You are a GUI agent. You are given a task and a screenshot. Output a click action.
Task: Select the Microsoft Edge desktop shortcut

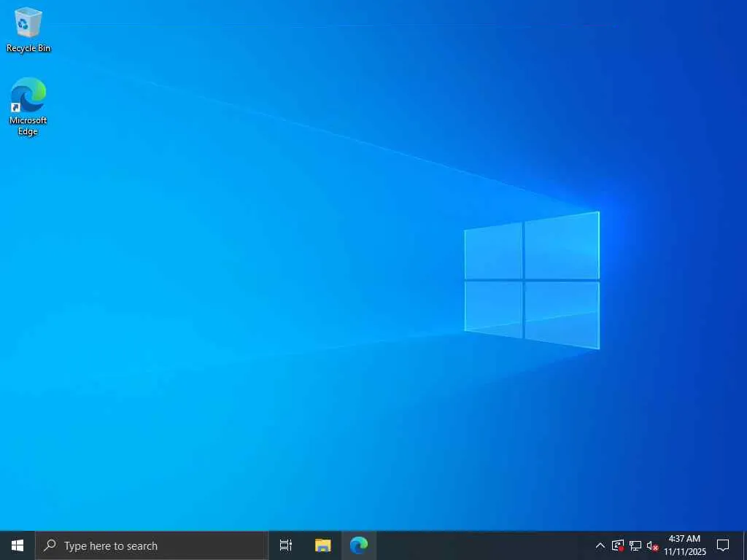28,106
